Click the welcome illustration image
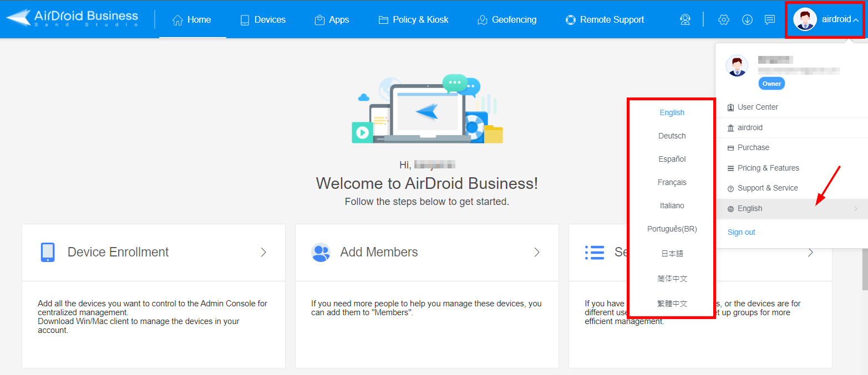 [427, 109]
